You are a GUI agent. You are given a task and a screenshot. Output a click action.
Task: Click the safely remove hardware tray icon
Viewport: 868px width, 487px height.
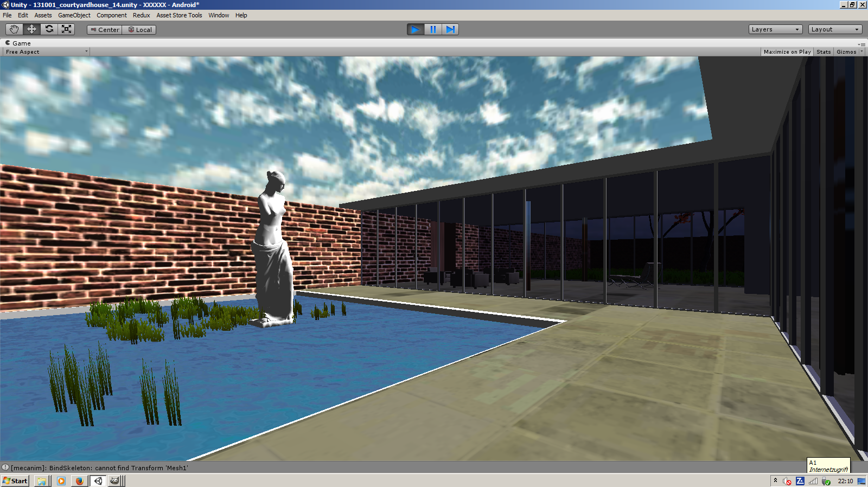pos(826,481)
